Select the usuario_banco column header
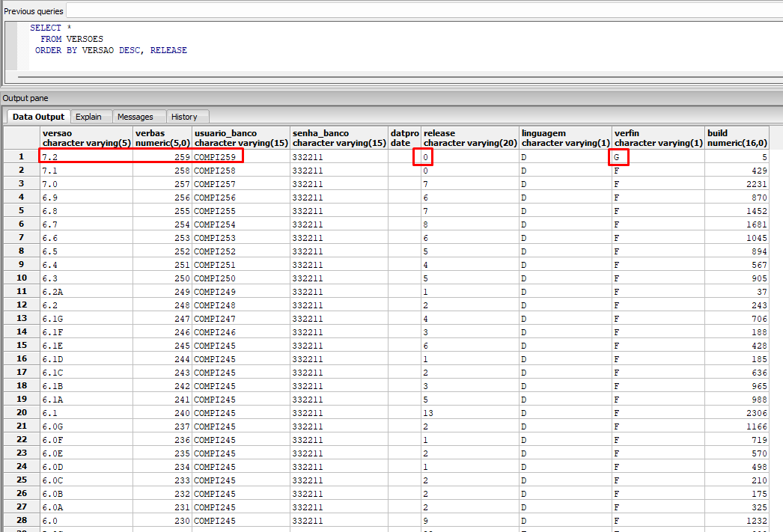The width and height of the screenshot is (783, 532). (241, 138)
